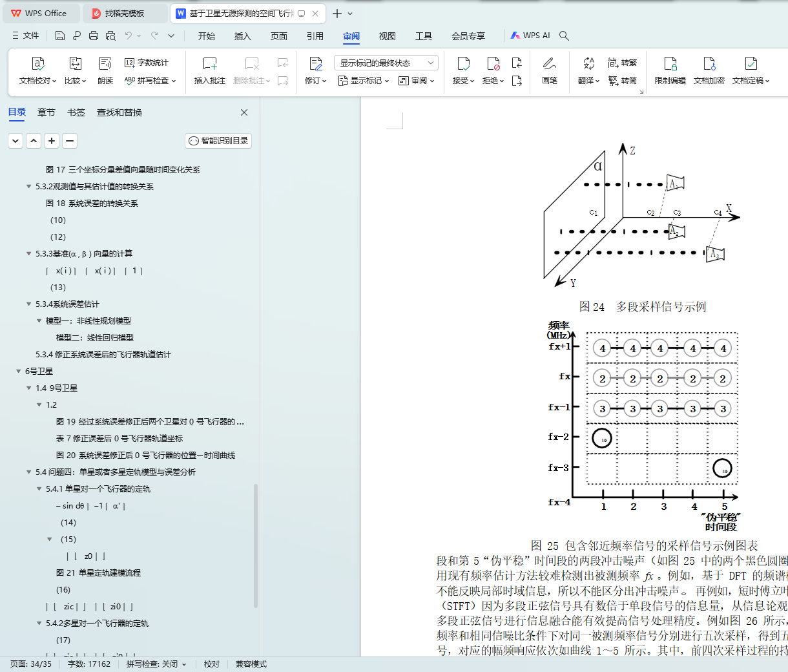Screen dimensions: 788x672
Task: Click 兼容模式 in status bar
Action: pyautogui.click(x=251, y=664)
